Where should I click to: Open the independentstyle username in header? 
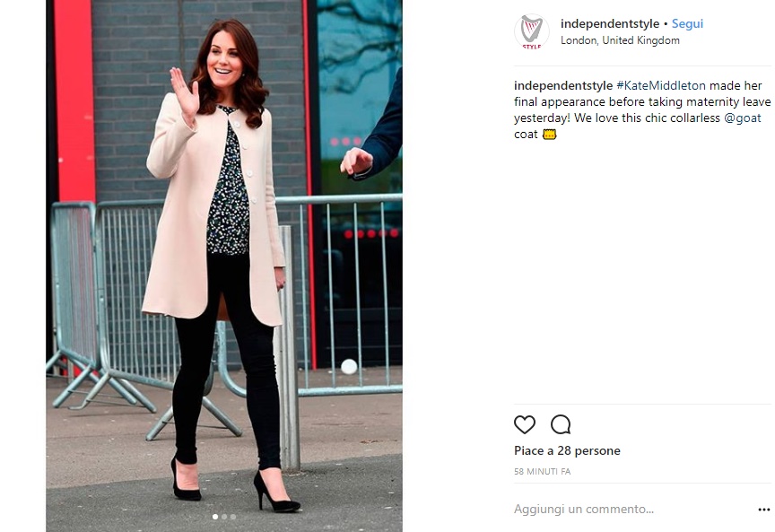[x=610, y=23]
